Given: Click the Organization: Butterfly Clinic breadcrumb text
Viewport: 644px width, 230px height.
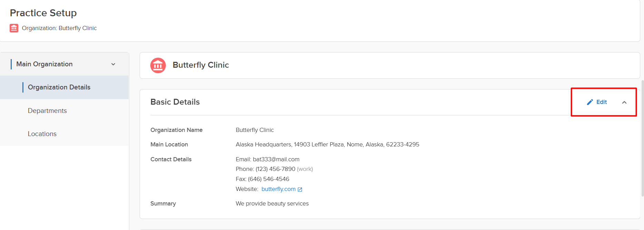Looking at the screenshot, I should pyautogui.click(x=59, y=28).
